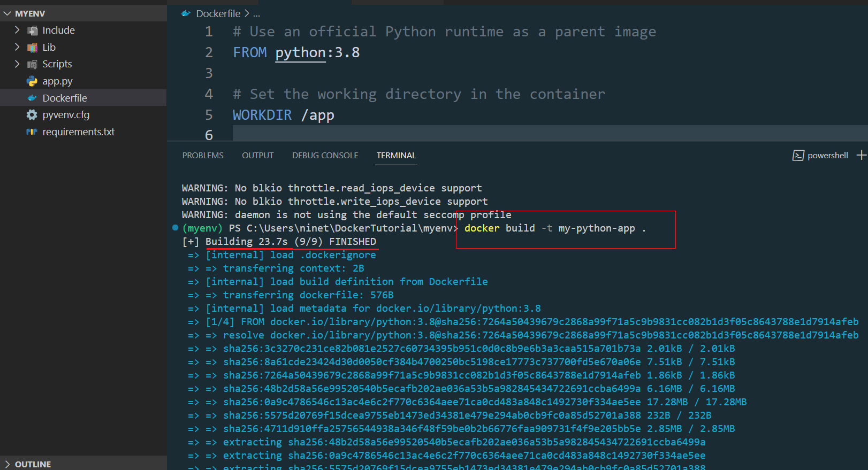Click the blue command status dot in terminal
Screen dimensions: 868x470
[175, 228]
